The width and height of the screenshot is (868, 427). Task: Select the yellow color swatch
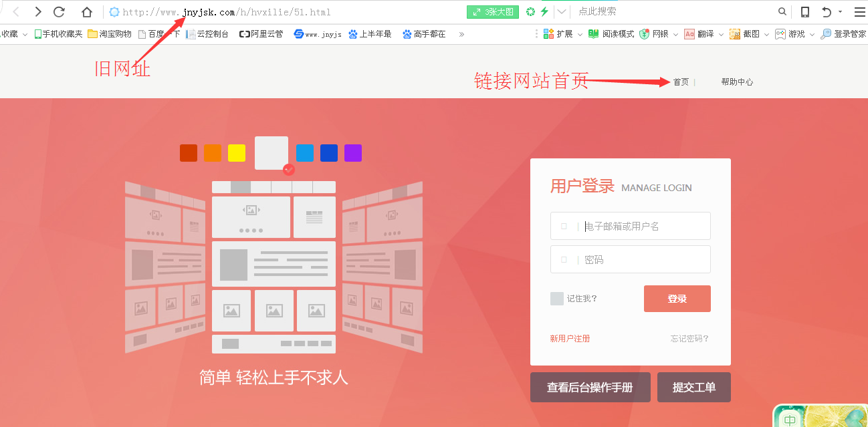[x=236, y=152]
